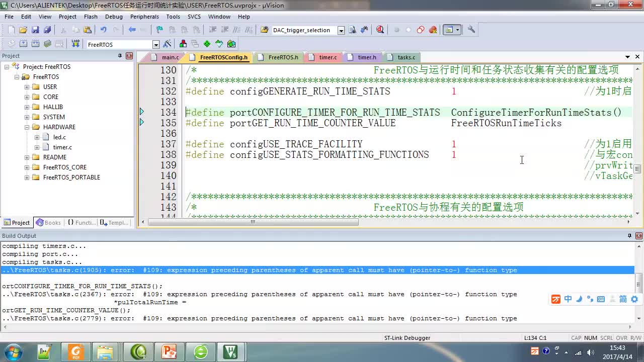Image resolution: width=644 pixels, height=362 pixels.
Task: Select the tasks.c(1905) error line
Action: [317, 270]
